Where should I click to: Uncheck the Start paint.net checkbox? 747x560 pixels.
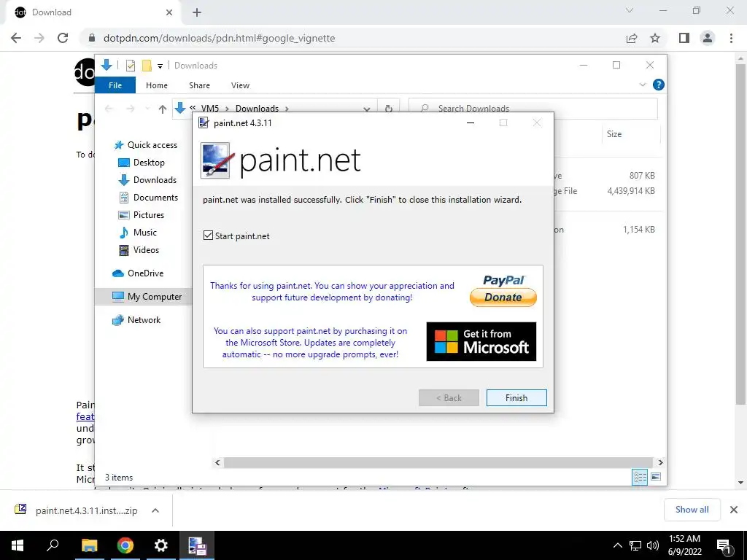(208, 236)
